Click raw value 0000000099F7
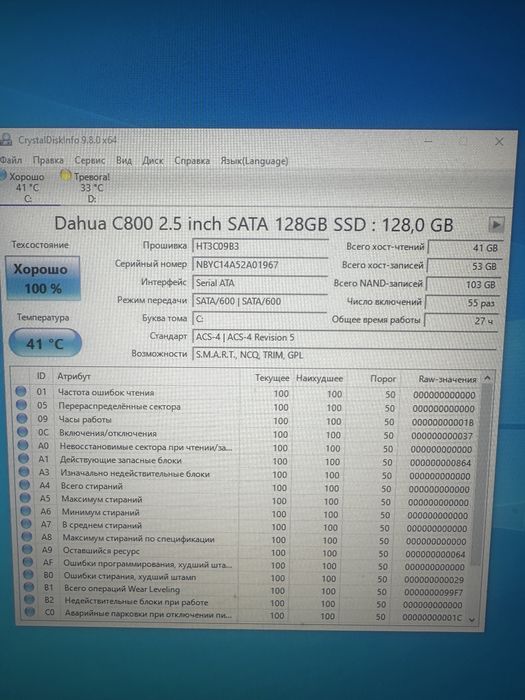The image size is (525, 700). click(433, 592)
